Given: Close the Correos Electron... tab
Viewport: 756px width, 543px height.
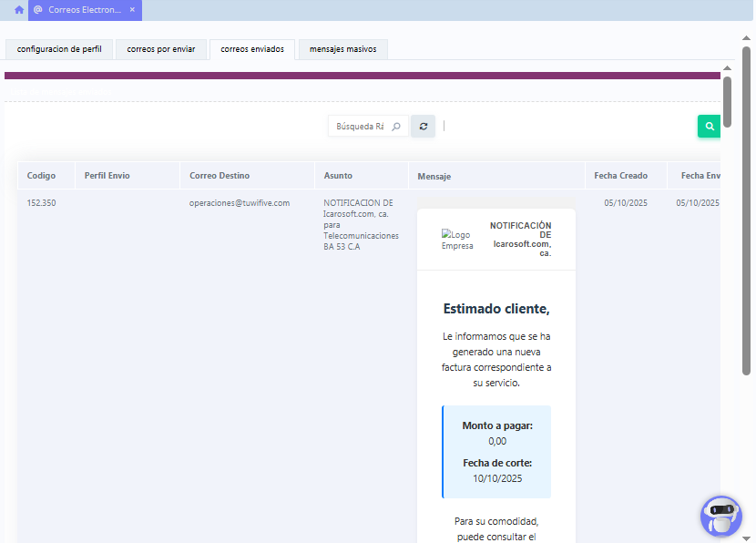Looking at the screenshot, I should [x=132, y=9].
